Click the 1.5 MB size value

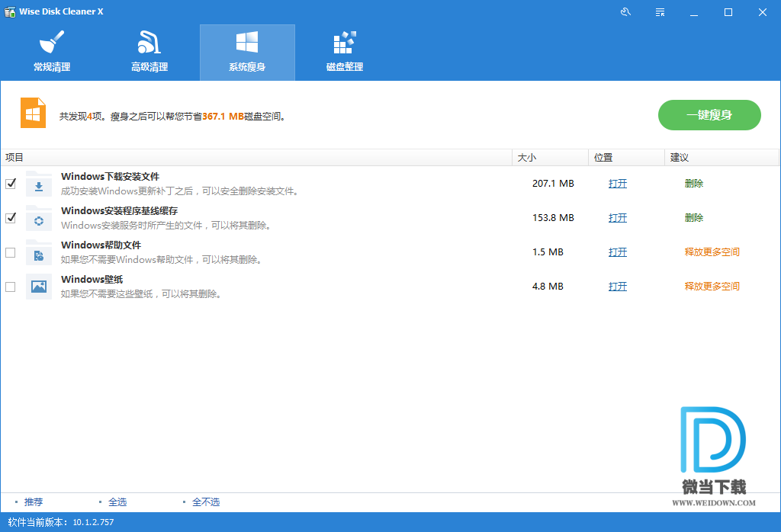click(548, 252)
